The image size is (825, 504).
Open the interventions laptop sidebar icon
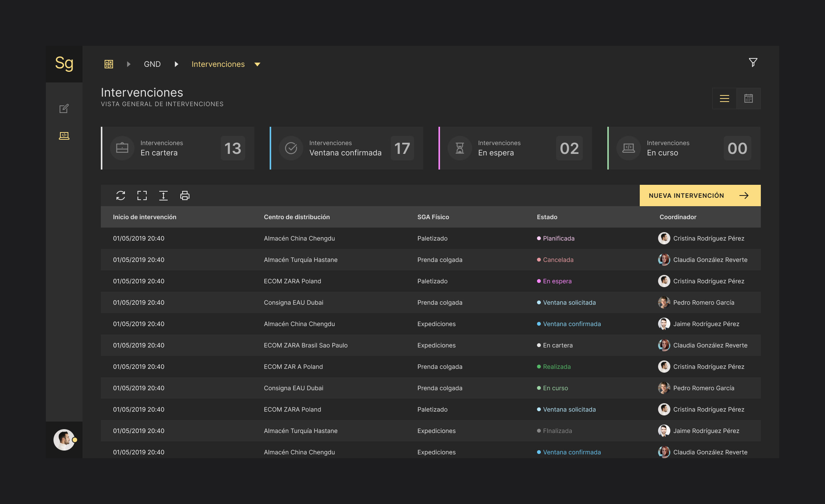click(x=64, y=136)
